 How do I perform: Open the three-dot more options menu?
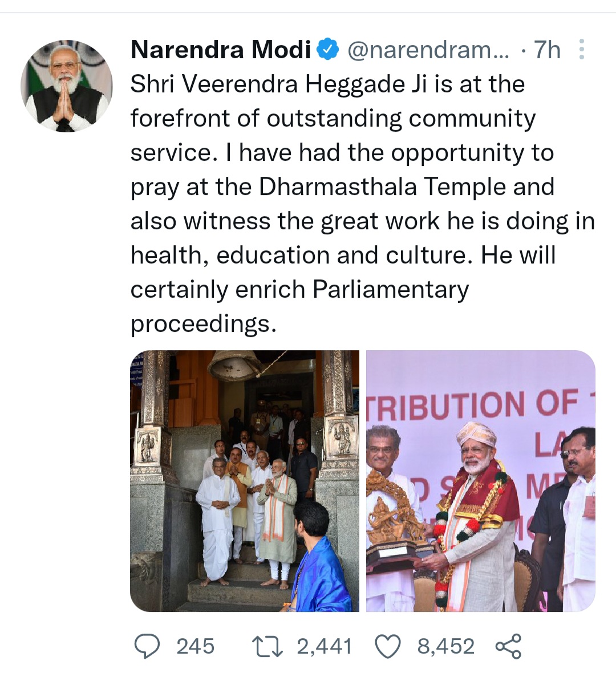pos(581,50)
